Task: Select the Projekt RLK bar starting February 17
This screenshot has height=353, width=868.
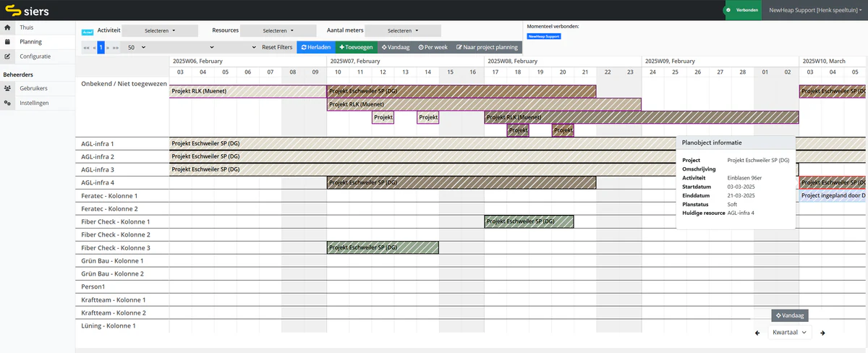Action: click(641, 117)
